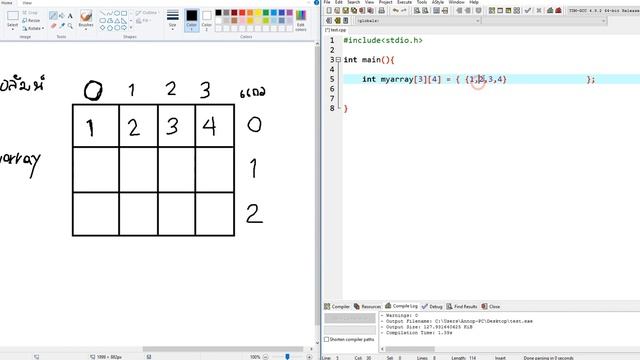Adjust the Paint zoom slider handle
Screen dimensions: 640x360
click(x=287, y=357)
